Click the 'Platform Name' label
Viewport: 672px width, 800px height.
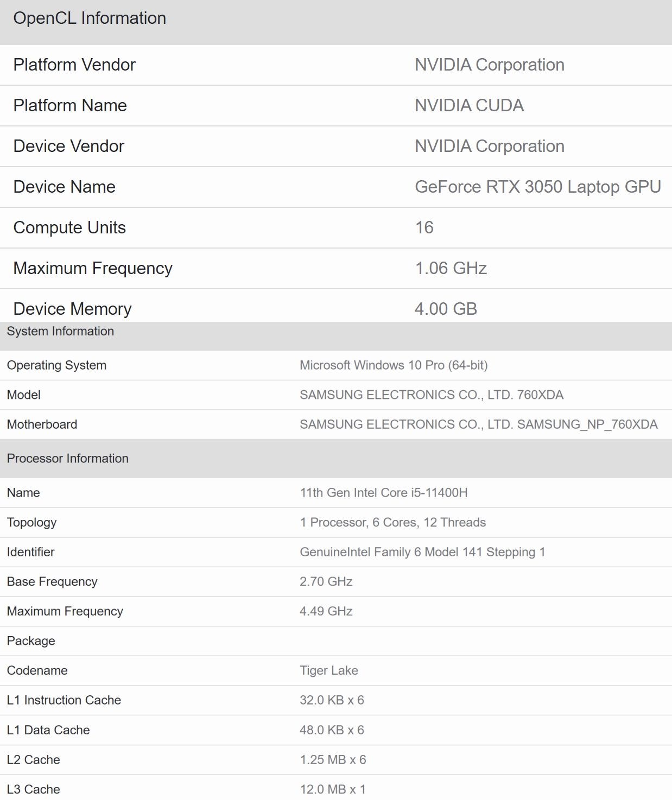pyautogui.click(x=70, y=105)
